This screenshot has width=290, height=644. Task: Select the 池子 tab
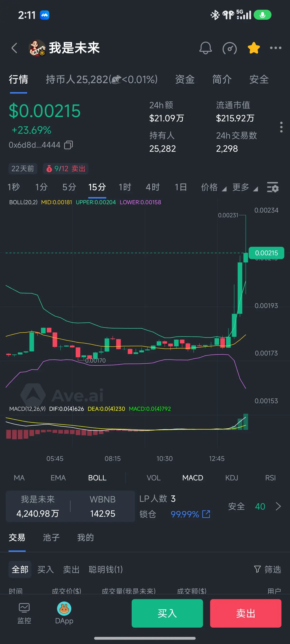pyautogui.click(x=51, y=537)
